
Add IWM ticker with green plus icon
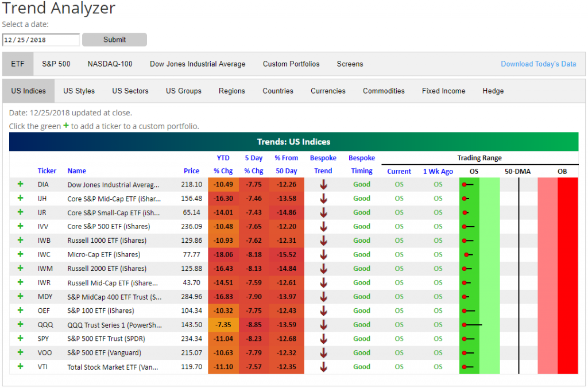(x=21, y=268)
